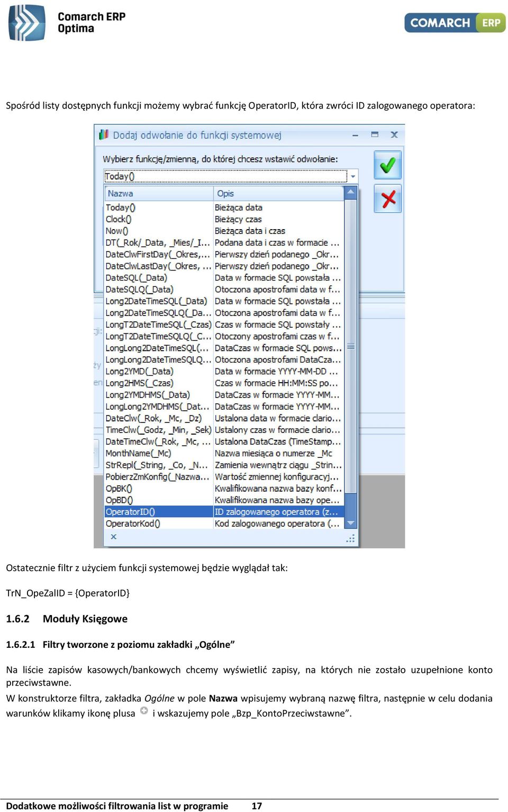The height and width of the screenshot is (812, 508).
Task: Click the gray plus icon in paragraph
Action: (144, 711)
